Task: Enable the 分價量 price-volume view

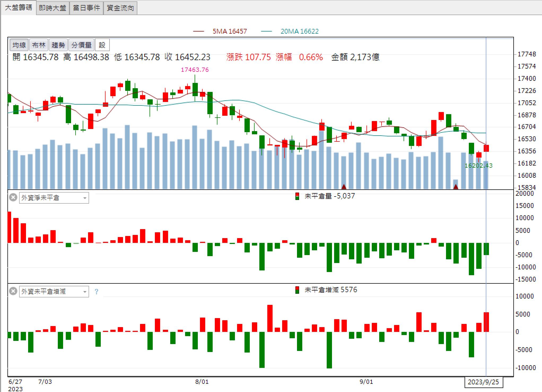Action: tap(81, 45)
